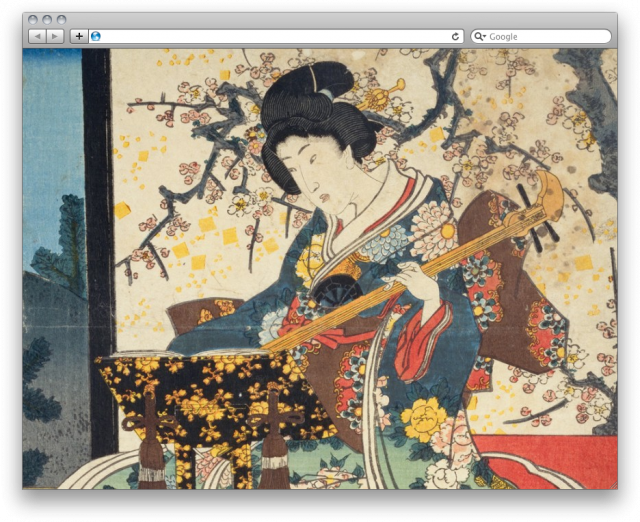The image size is (640, 522).
Task: Click the yellow hairpin in woman's hair
Action: pyautogui.click(x=386, y=94)
